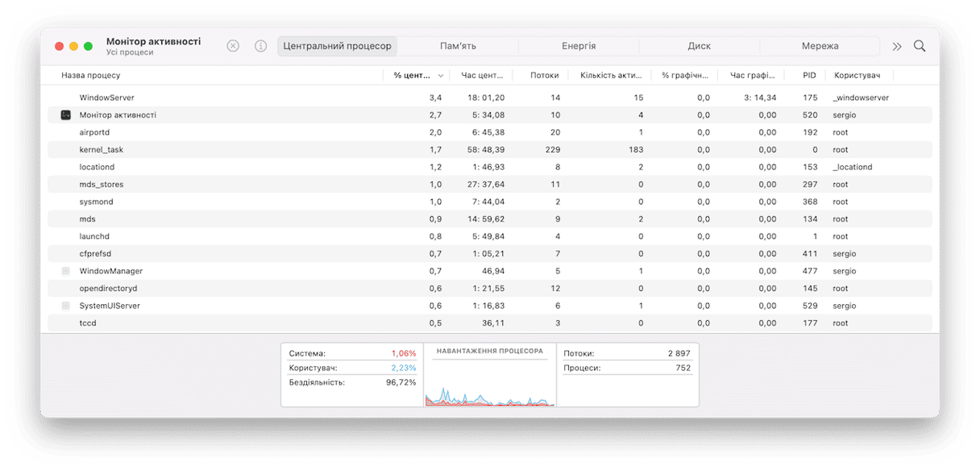Click the _windowserver user cell

tap(861, 98)
